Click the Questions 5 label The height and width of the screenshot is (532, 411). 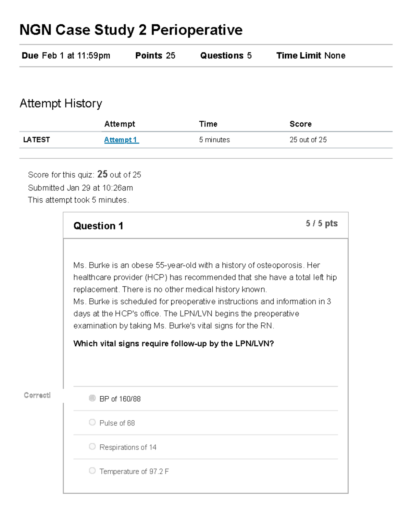226,55
